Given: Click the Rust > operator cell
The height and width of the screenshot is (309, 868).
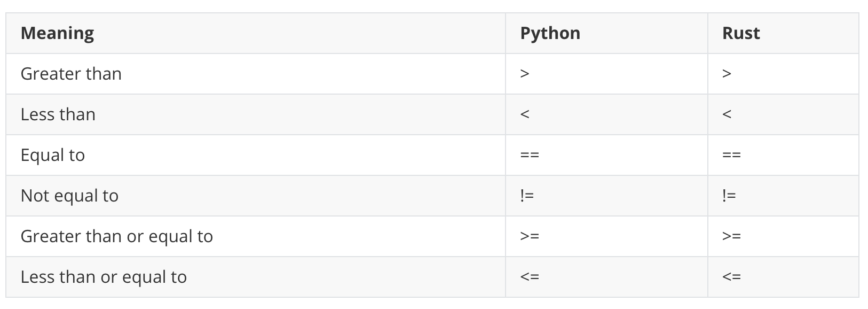Looking at the screenshot, I should coord(784,74).
